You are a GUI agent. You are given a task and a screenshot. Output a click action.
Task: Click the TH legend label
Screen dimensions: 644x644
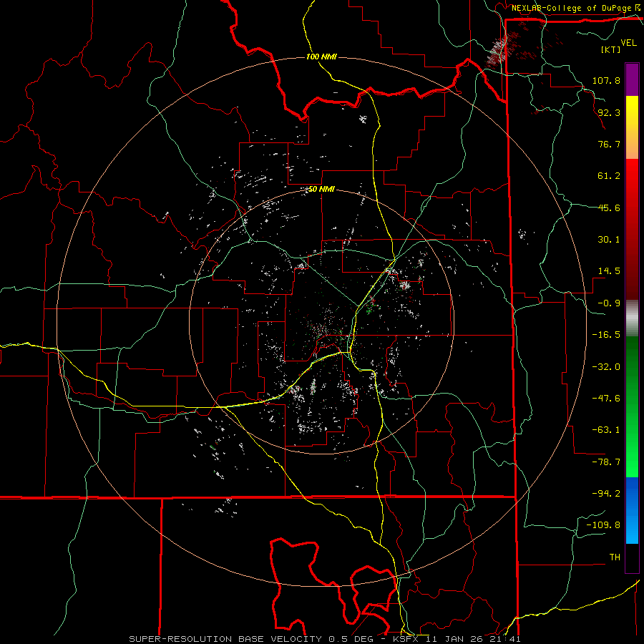pyautogui.click(x=615, y=557)
